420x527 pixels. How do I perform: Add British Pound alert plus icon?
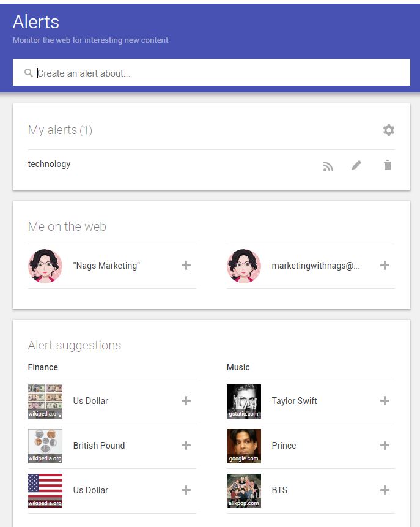(x=186, y=446)
